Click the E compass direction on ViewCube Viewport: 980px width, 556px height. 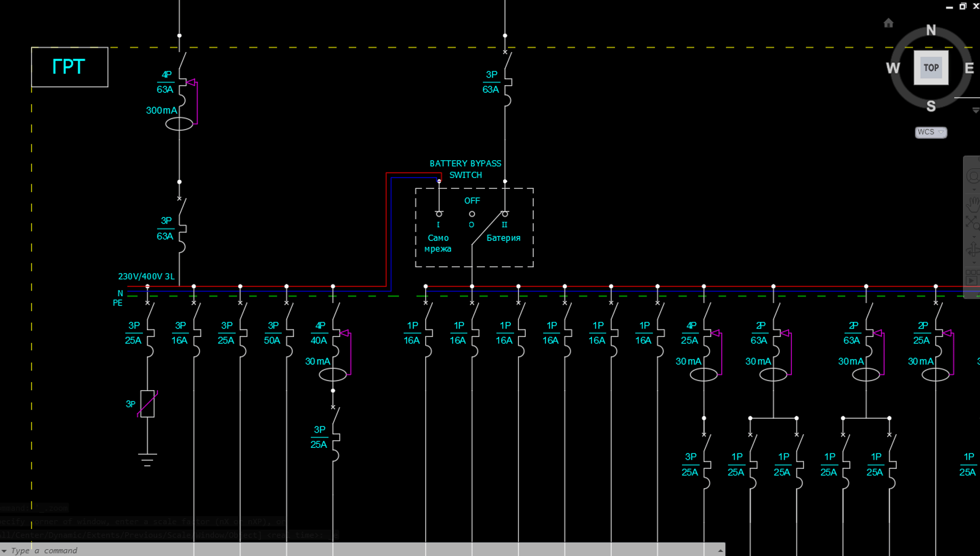[969, 68]
